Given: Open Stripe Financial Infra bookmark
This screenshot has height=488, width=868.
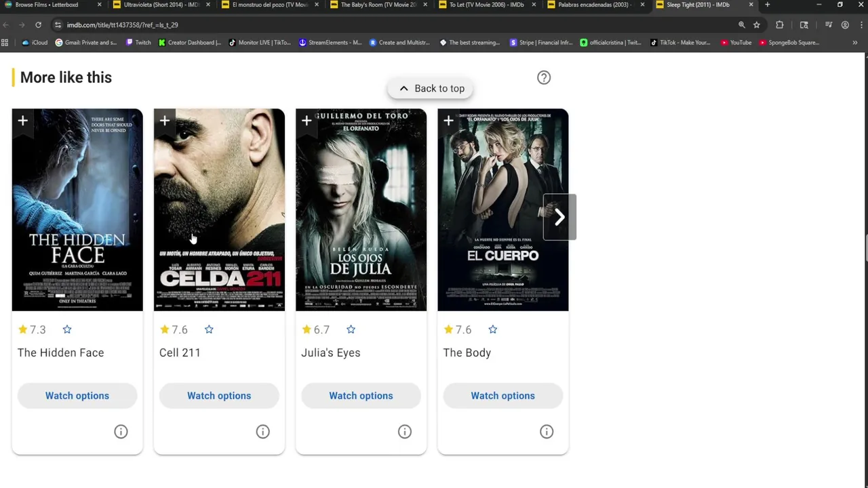Looking at the screenshot, I should 541,43.
